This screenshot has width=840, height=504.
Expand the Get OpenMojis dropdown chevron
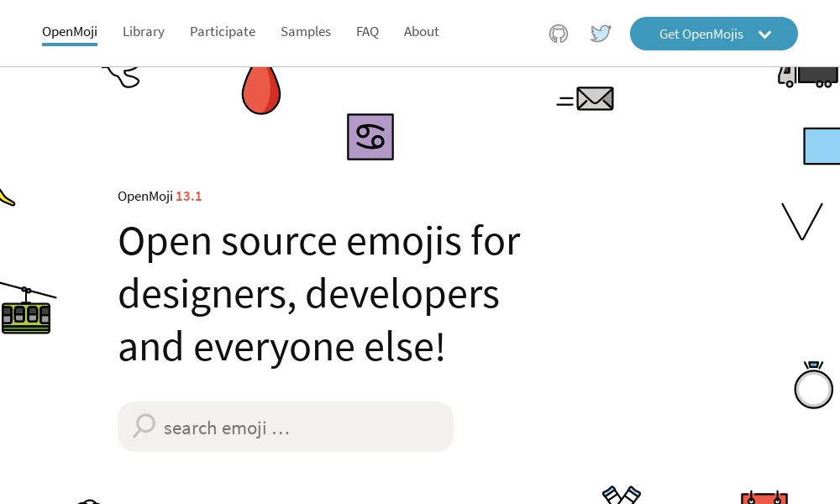[764, 34]
